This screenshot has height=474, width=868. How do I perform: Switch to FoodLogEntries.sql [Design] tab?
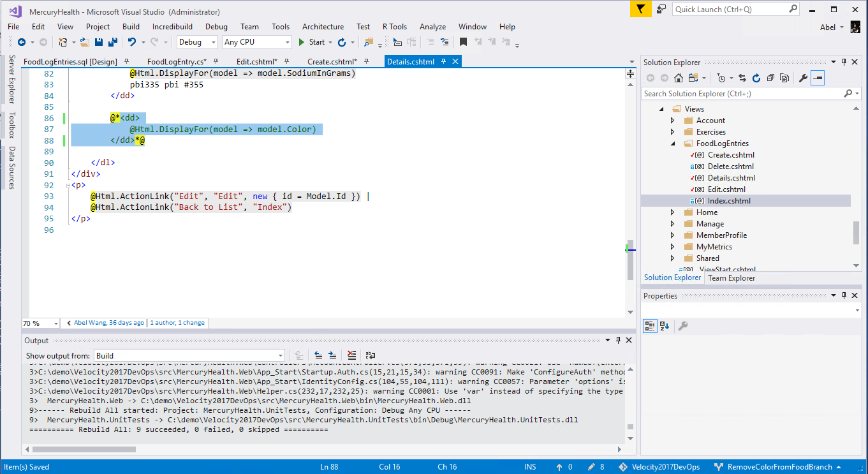click(x=70, y=62)
